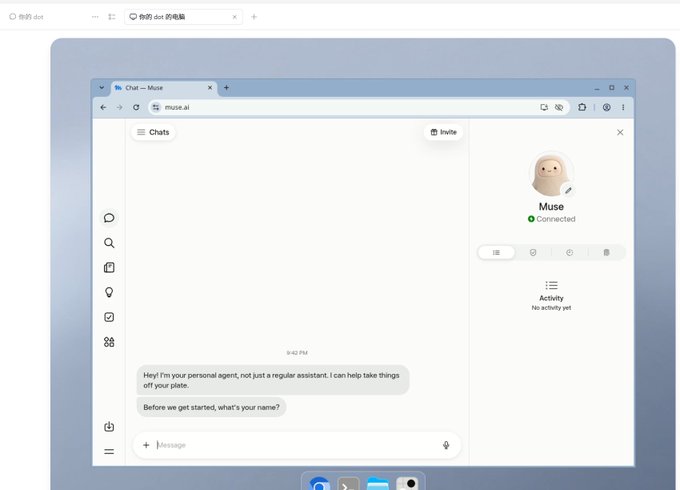Image resolution: width=680 pixels, height=490 pixels.
Task: Open the browser profile icon
Action: (607, 107)
